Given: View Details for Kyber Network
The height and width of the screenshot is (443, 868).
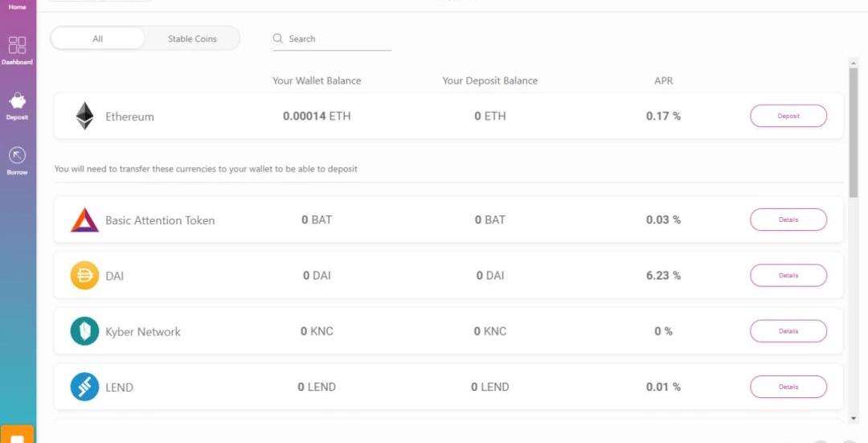Looking at the screenshot, I should pyautogui.click(x=788, y=331).
